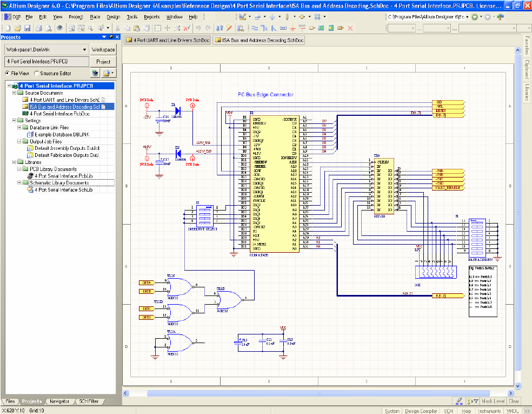Open the System status bar button
Screen dimensions: 532x414
[392, 411]
